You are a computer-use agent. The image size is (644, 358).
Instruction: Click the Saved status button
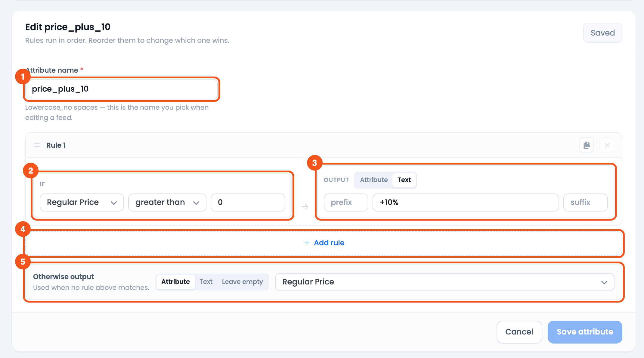pyautogui.click(x=602, y=33)
